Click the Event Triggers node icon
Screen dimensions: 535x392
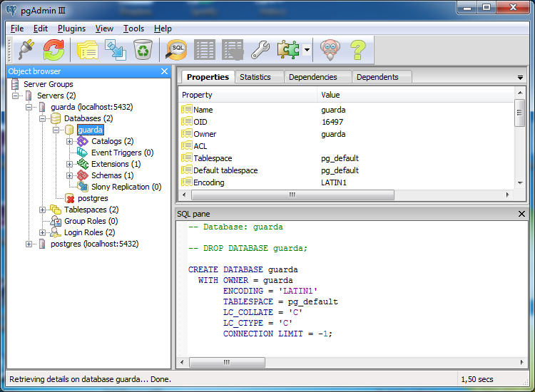pos(82,153)
